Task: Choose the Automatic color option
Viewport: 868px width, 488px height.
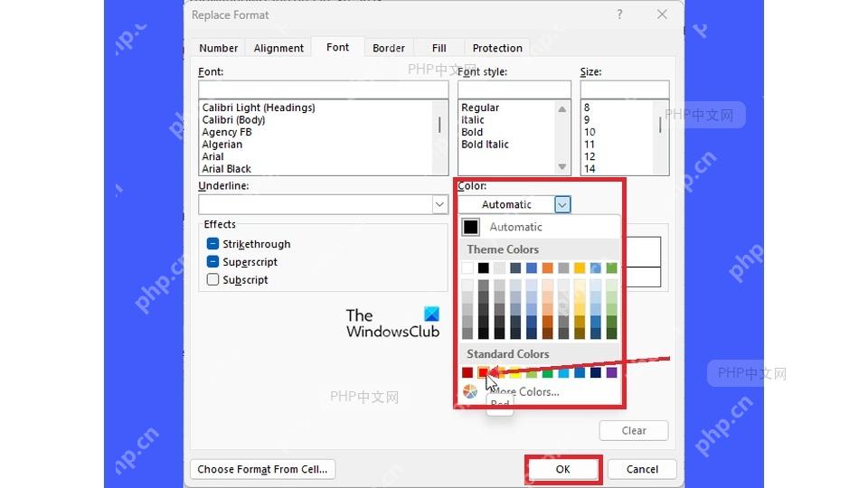Action: 540,227
